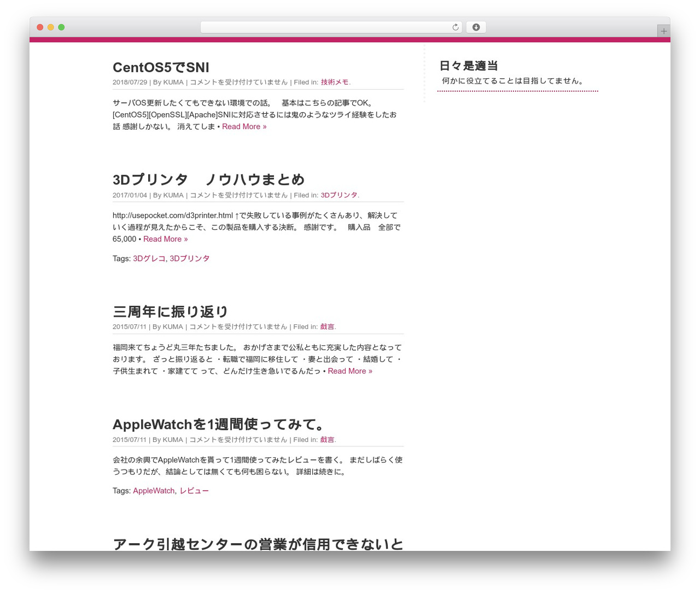Open the downloads button in browser toolbar
This screenshot has height=593, width=700.
476,27
